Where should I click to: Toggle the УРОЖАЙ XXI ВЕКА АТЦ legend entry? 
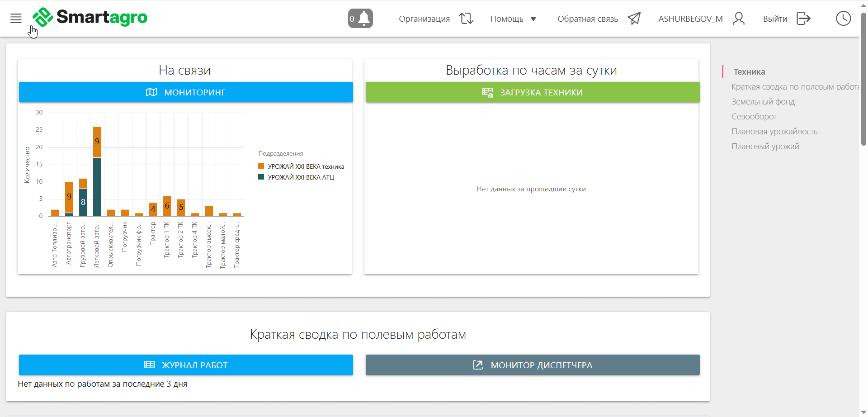(x=301, y=177)
